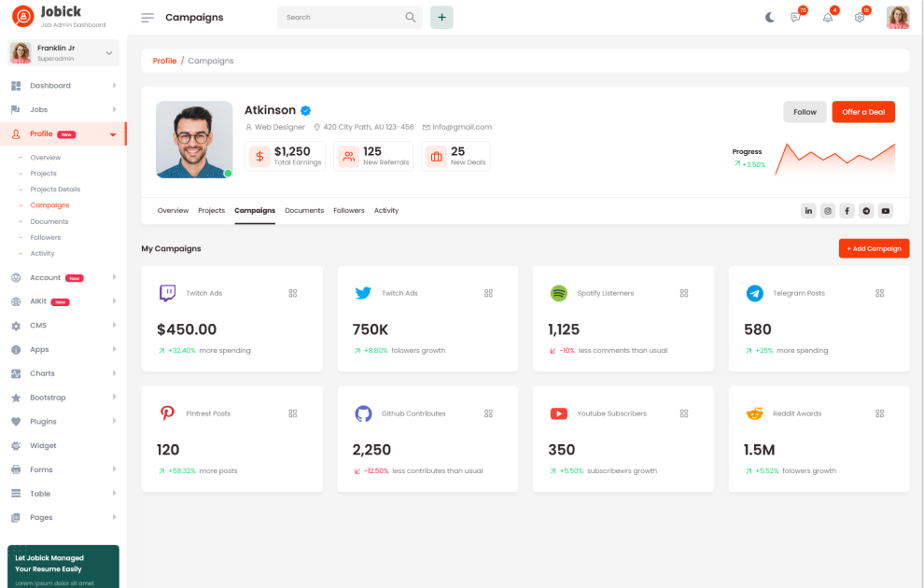The width and height of the screenshot is (924, 588).
Task: Open the Instagram social icon
Action: (x=828, y=211)
